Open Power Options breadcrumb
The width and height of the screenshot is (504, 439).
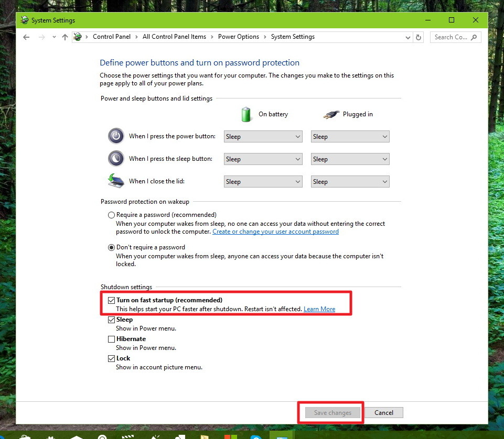(x=239, y=37)
